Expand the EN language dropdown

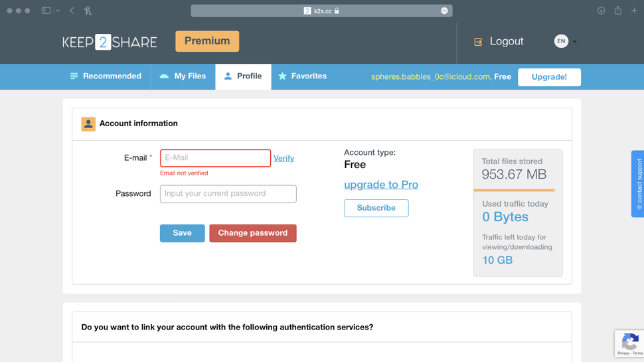[566, 41]
